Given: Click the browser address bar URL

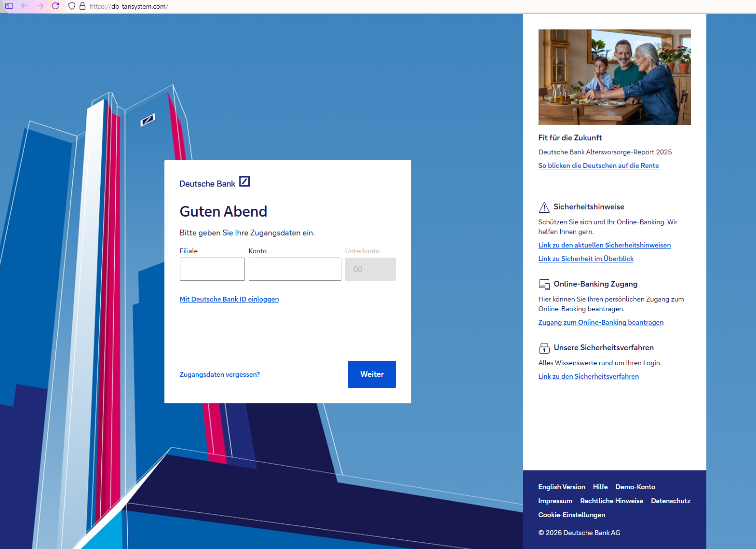Looking at the screenshot, I should 129,6.
